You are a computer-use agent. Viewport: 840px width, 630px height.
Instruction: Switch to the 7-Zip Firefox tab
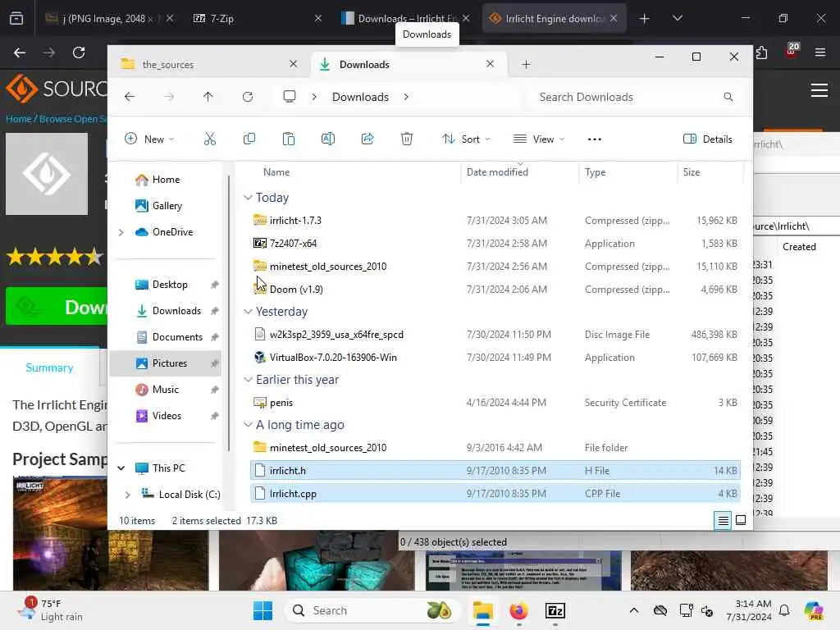[x=257, y=18]
